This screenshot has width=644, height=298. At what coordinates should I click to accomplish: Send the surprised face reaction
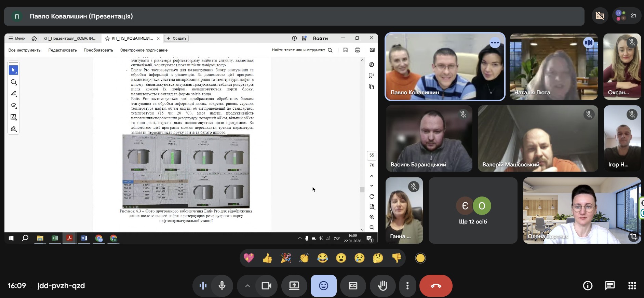(x=341, y=258)
